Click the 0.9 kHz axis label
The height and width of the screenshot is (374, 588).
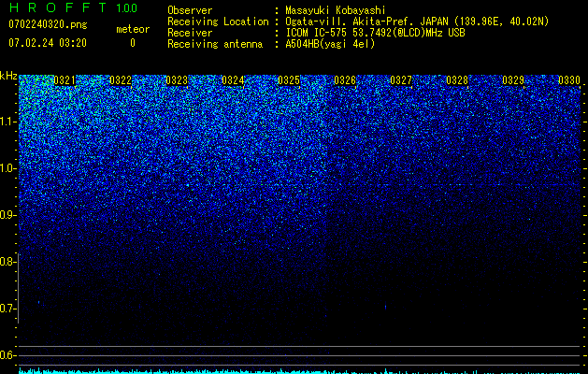click(x=8, y=215)
